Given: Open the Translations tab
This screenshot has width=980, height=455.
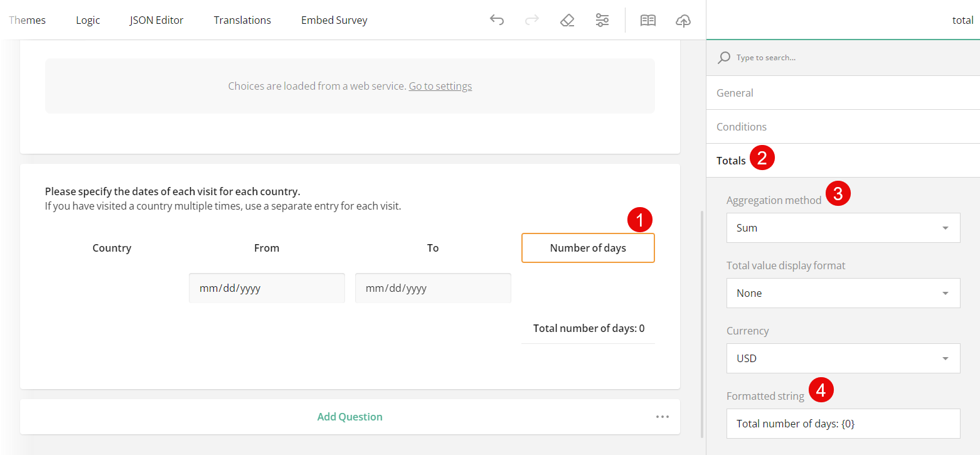Looking at the screenshot, I should [242, 20].
